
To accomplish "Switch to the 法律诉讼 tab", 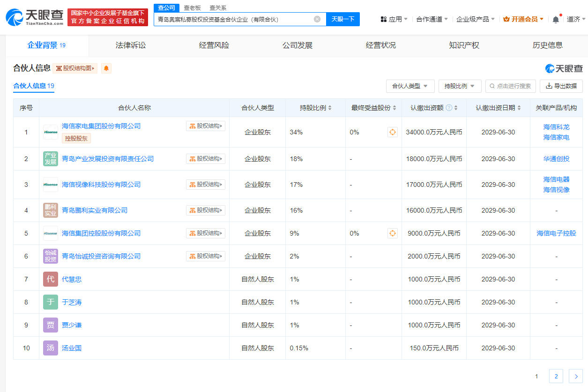I will coord(130,45).
